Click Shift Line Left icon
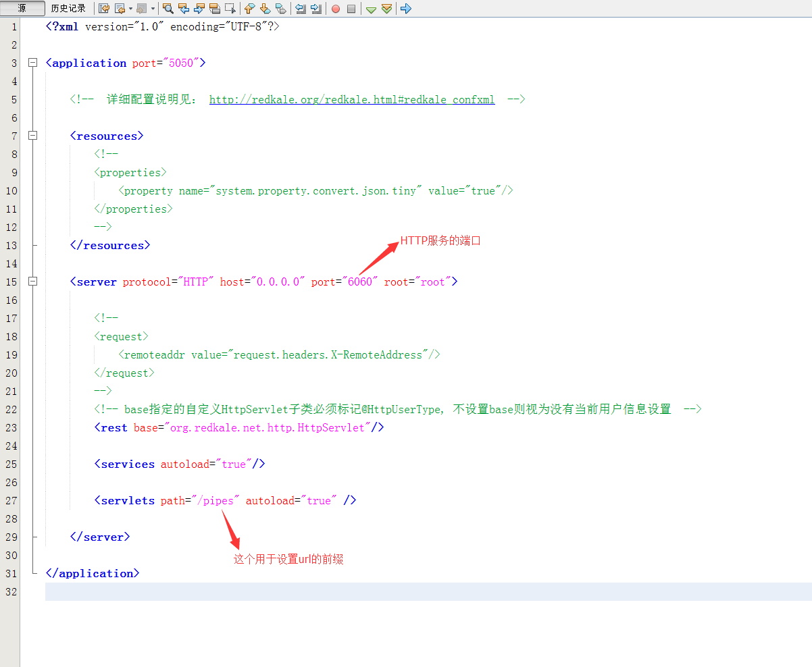This screenshot has height=667, width=812. point(301,9)
